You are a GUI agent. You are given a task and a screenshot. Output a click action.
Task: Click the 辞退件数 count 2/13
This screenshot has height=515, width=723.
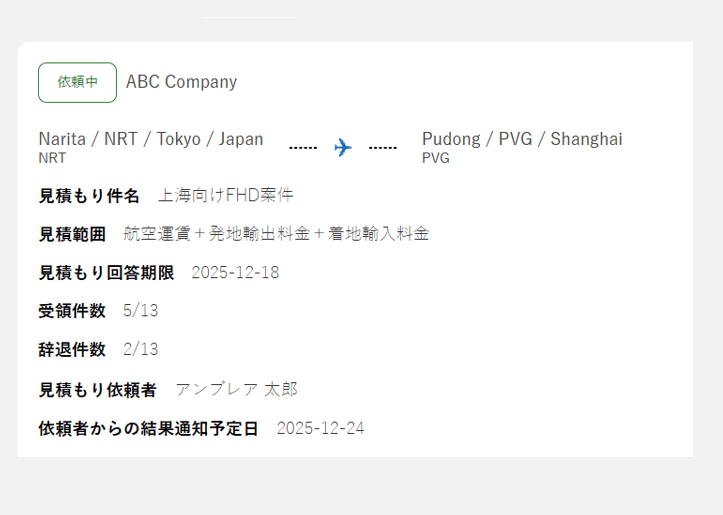coord(140,350)
